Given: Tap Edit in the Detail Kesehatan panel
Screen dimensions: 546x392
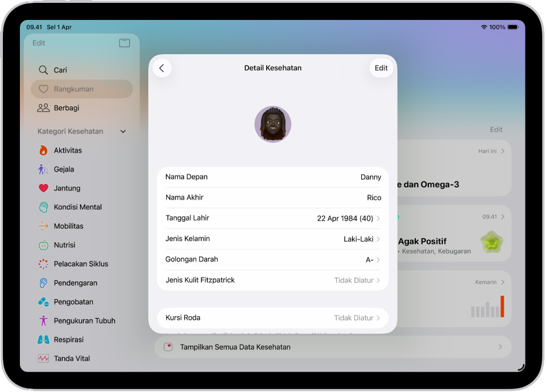Looking at the screenshot, I should point(380,68).
